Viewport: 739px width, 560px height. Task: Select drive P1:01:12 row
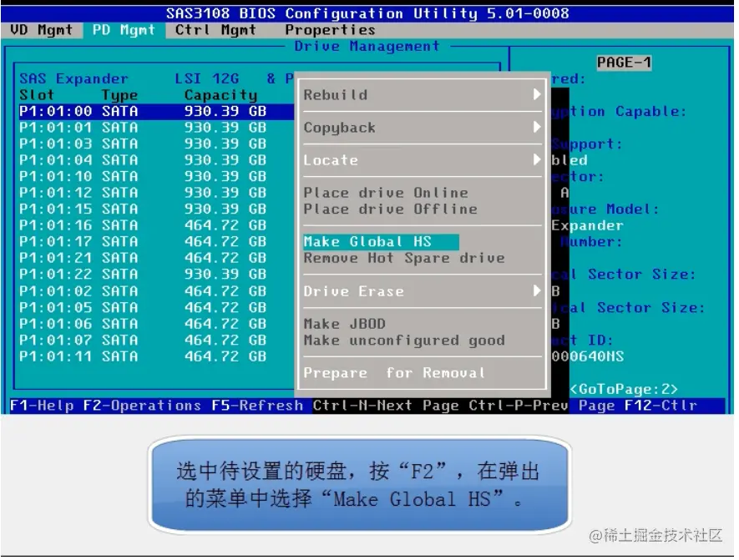(x=155, y=193)
